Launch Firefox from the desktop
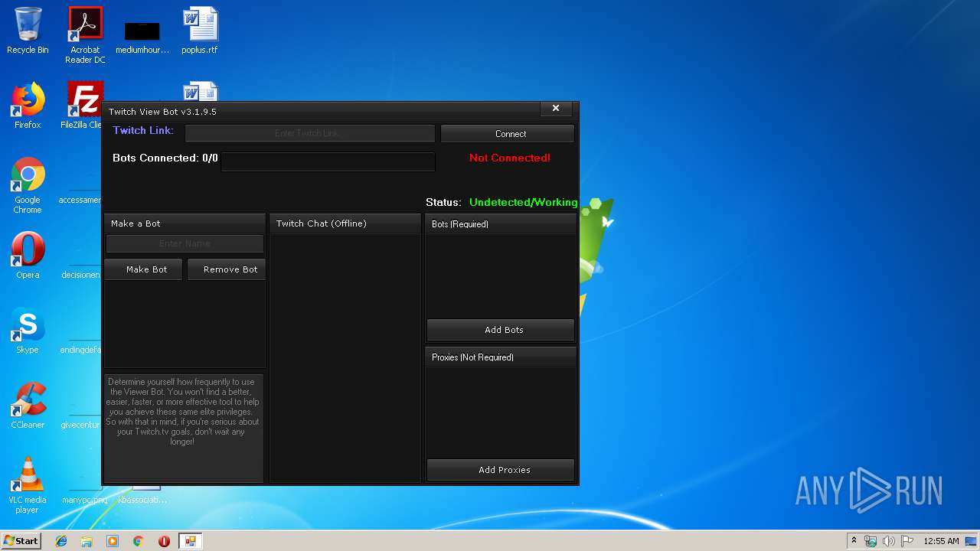This screenshot has height=551, width=980. (28, 106)
